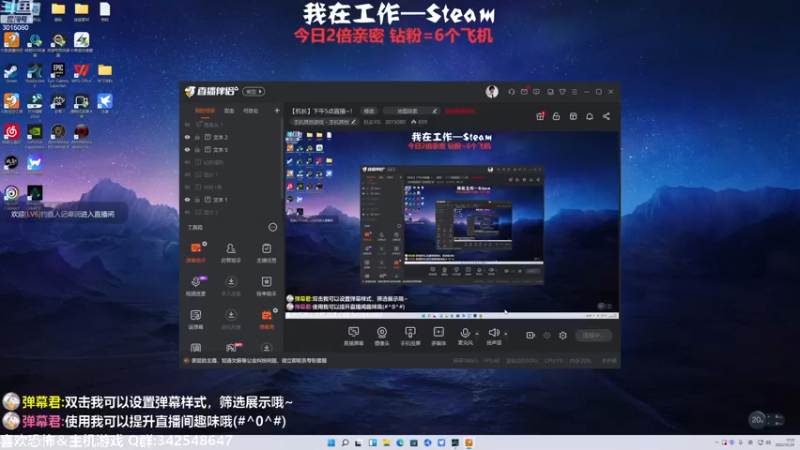
Task: Show the hidden 摄像头1 layer via eye
Action: [187, 124]
